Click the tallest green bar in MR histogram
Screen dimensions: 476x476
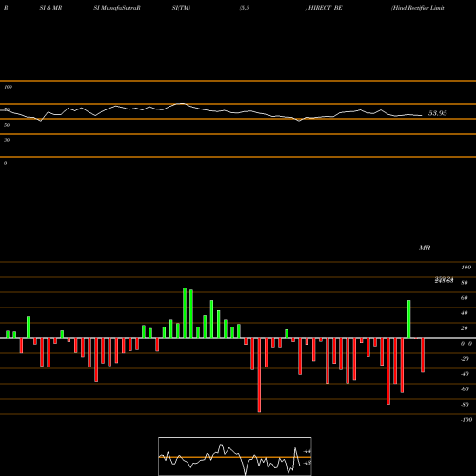[x=185, y=313]
